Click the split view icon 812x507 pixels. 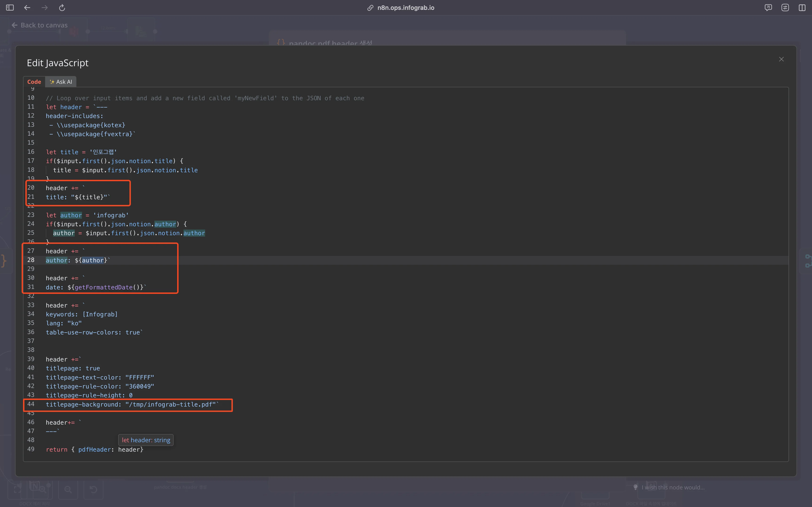pyautogui.click(x=802, y=8)
